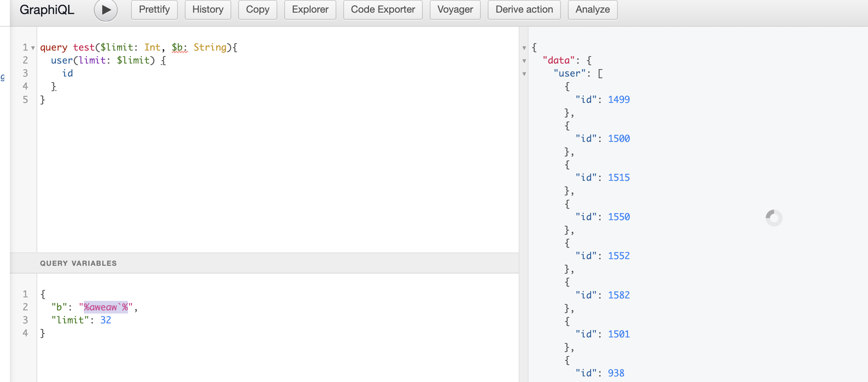868x382 pixels.
Task: Click the Derive action button
Action: (x=524, y=10)
